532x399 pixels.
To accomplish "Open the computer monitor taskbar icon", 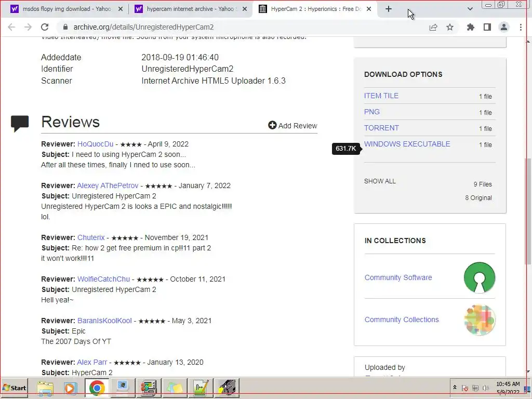I will coord(123,388).
